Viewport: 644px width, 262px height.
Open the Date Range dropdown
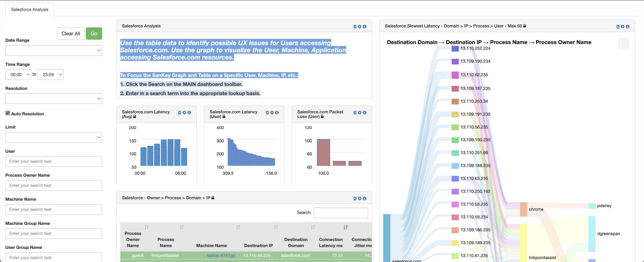point(54,50)
